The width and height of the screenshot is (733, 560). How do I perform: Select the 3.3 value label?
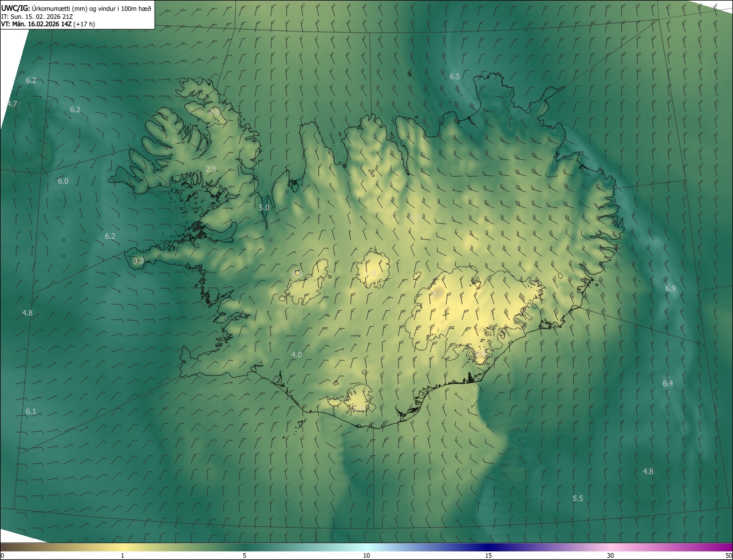(x=138, y=261)
